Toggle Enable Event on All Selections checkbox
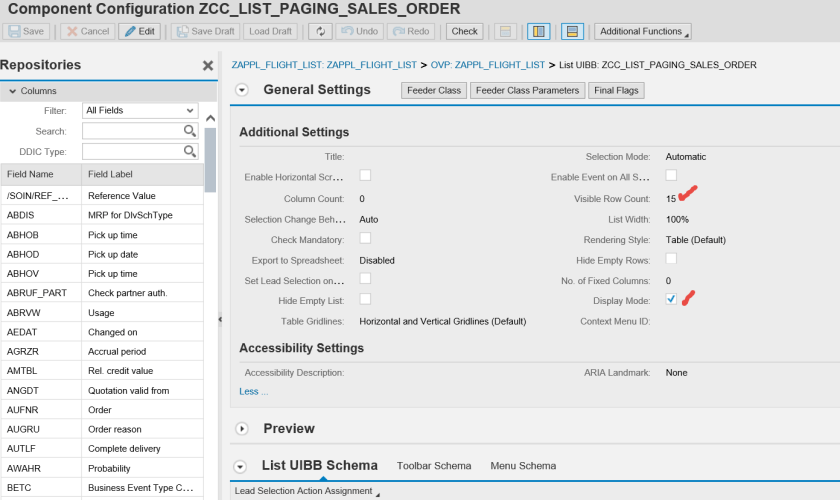 671,175
